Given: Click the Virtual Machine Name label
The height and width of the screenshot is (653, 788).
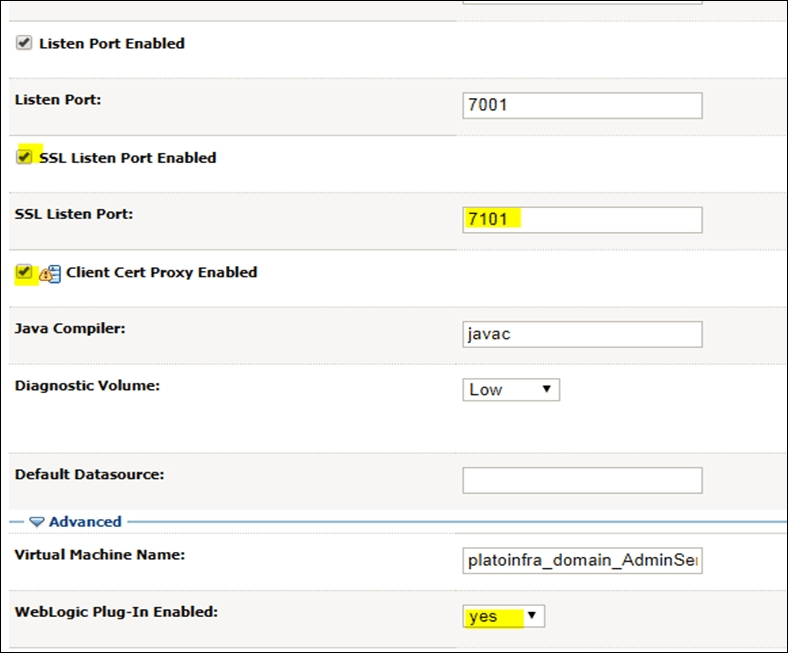Looking at the screenshot, I should [x=100, y=554].
